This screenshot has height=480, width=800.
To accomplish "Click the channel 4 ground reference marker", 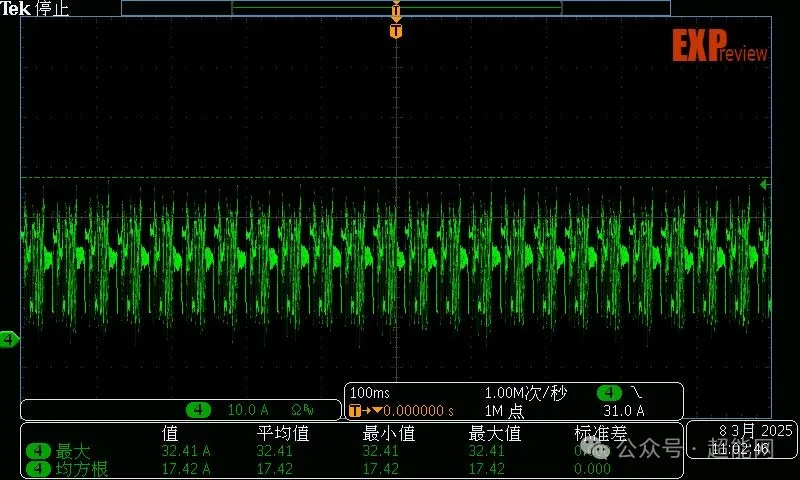I will pyautogui.click(x=10, y=340).
